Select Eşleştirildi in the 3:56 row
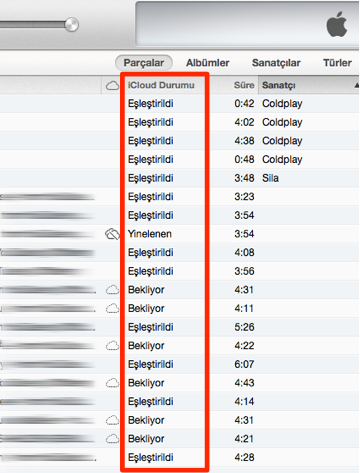360x473 pixels. pos(151,271)
